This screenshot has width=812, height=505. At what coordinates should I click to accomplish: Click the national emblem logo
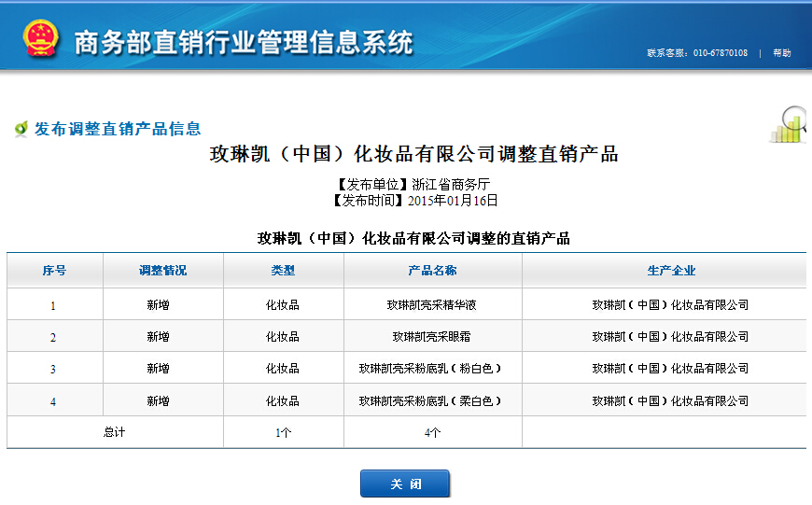coord(40,38)
